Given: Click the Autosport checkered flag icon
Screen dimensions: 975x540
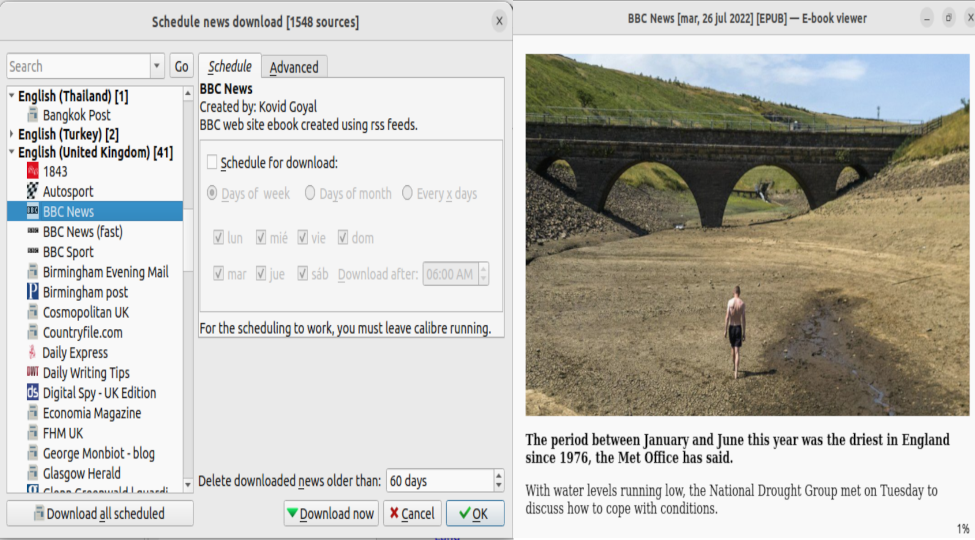Looking at the screenshot, I should (x=32, y=191).
